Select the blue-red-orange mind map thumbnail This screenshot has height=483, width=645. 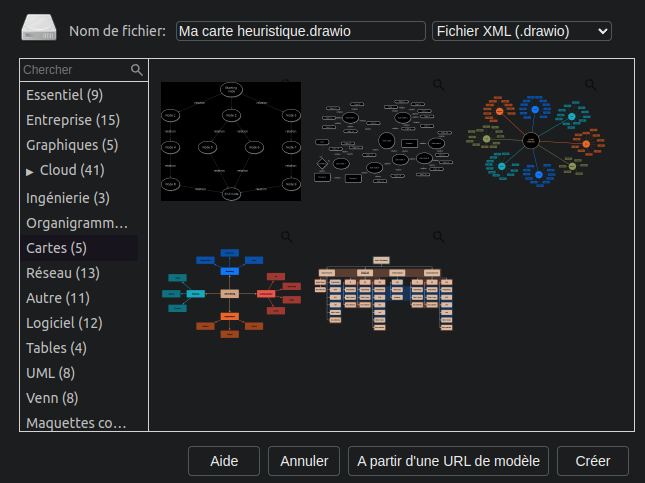pyautogui.click(x=231, y=293)
